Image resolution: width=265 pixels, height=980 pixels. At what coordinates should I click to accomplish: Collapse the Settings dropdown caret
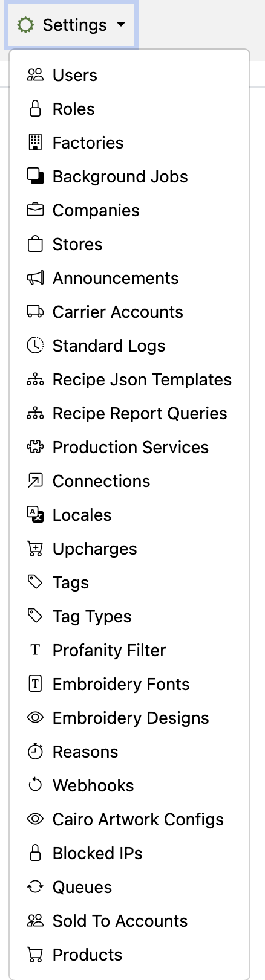click(120, 25)
